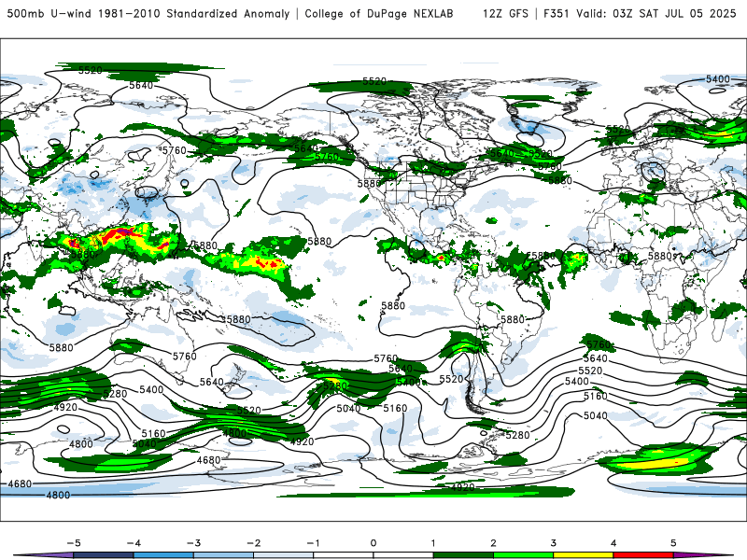Click the 5400 contour label over northern Europe
This screenshot has height=560, width=747.
tap(718, 79)
